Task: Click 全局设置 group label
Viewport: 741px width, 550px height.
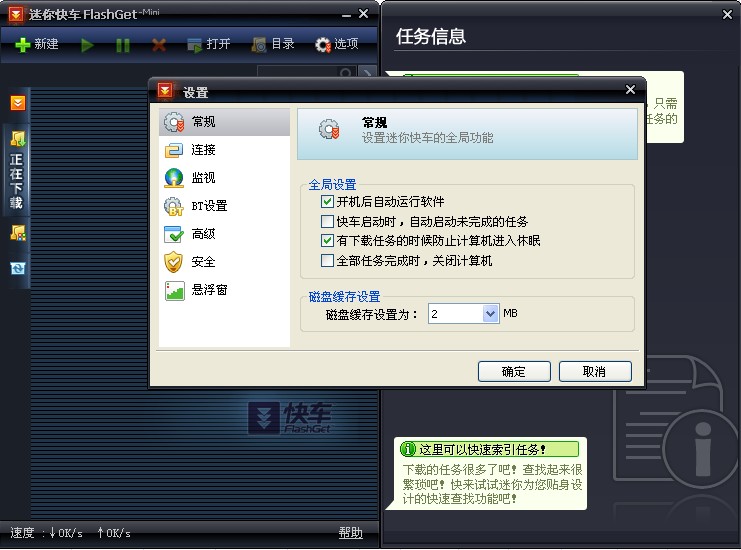Action: click(x=332, y=185)
